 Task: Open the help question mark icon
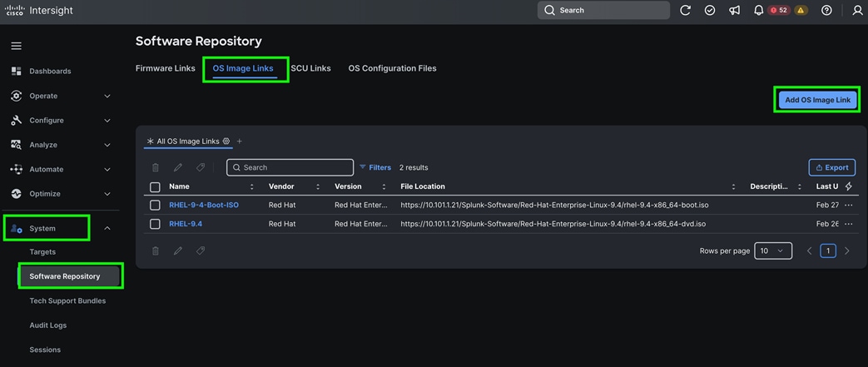pyautogui.click(x=826, y=11)
